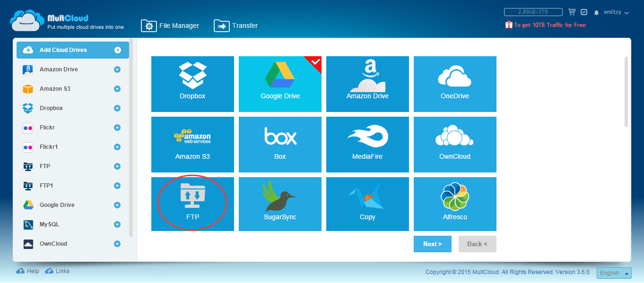Open the traffic monitor icon beside the cart
Screen dimensions: 644x283
pyautogui.click(x=584, y=12)
